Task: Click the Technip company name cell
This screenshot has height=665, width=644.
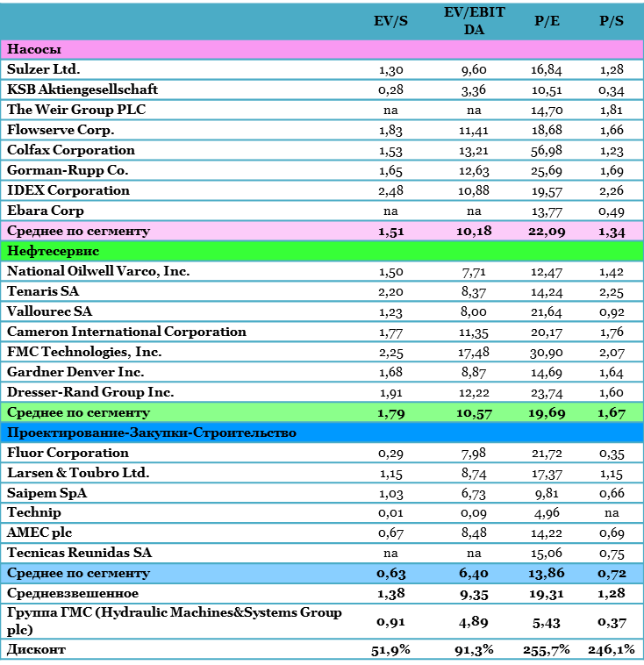Action: click(x=31, y=513)
